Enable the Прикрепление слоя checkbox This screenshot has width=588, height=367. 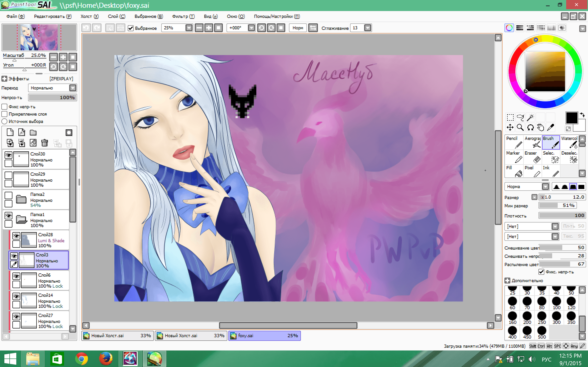[x=5, y=114]
